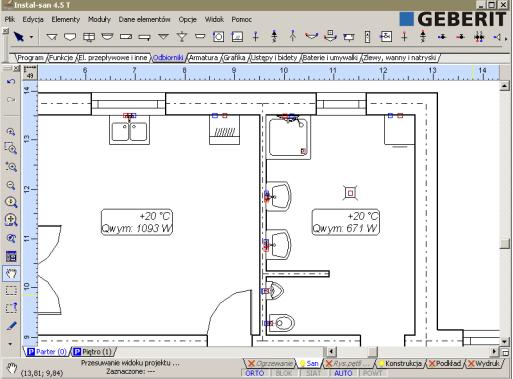Click the horizontal scrollbar left arrow
Viewport: 513px width, 379px height.
(x=331, y=351)
